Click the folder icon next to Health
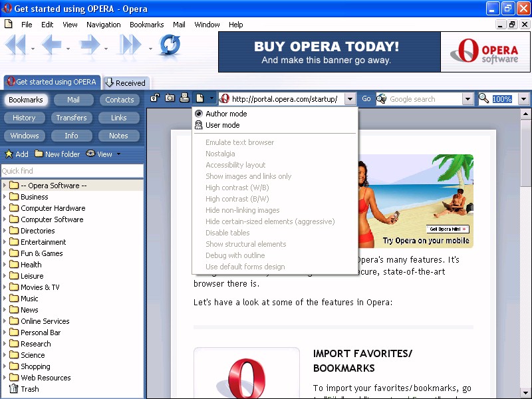532x399 pixels. click(x=14, y=264)
